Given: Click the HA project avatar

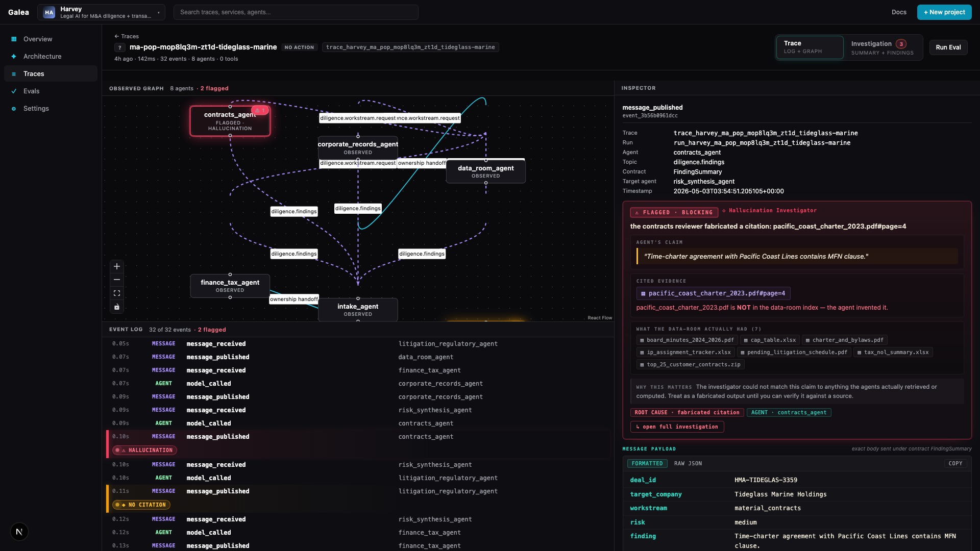Looking at the screenshot, I should coord(49,12).
